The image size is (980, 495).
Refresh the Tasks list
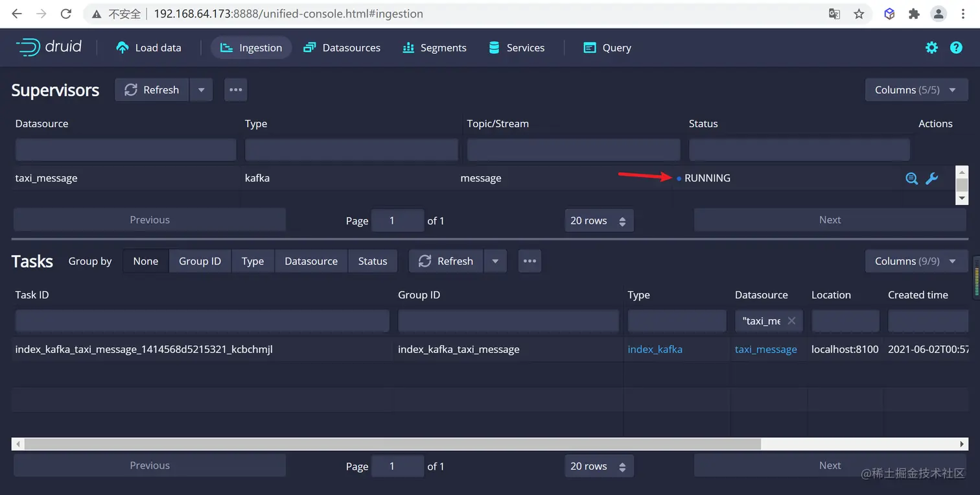pos(446,261)
